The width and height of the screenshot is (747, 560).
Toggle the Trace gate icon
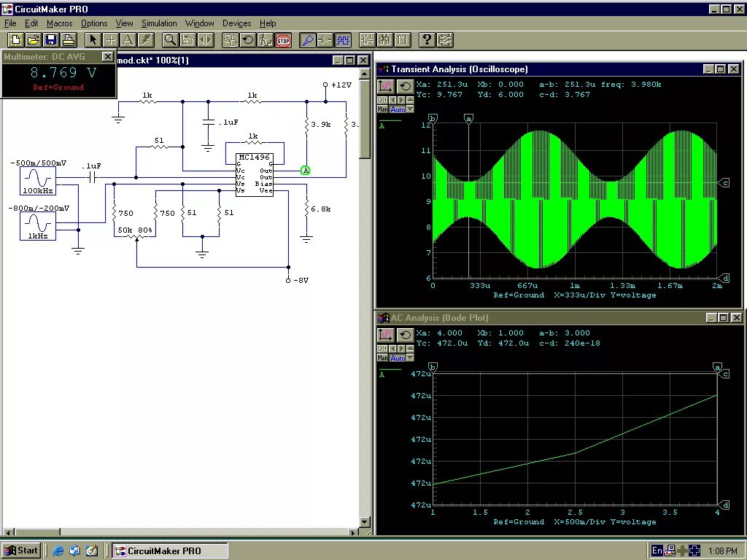pyautogui.click(x=325, y=40)
